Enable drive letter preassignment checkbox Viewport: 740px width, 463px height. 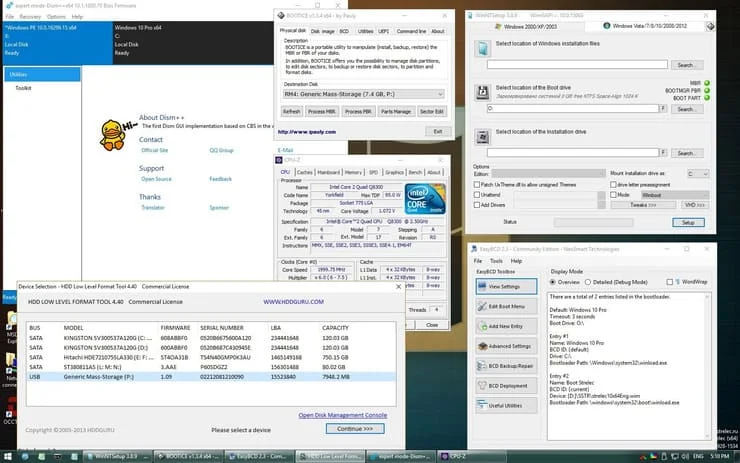[614, 185]
